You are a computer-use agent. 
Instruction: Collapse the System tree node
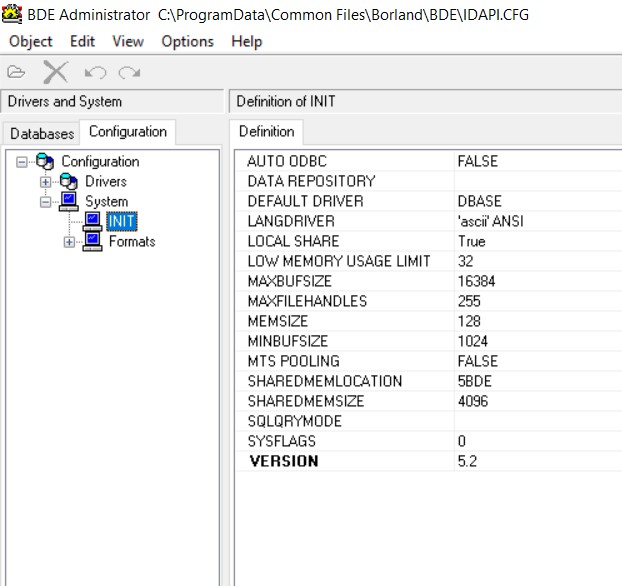45,202
